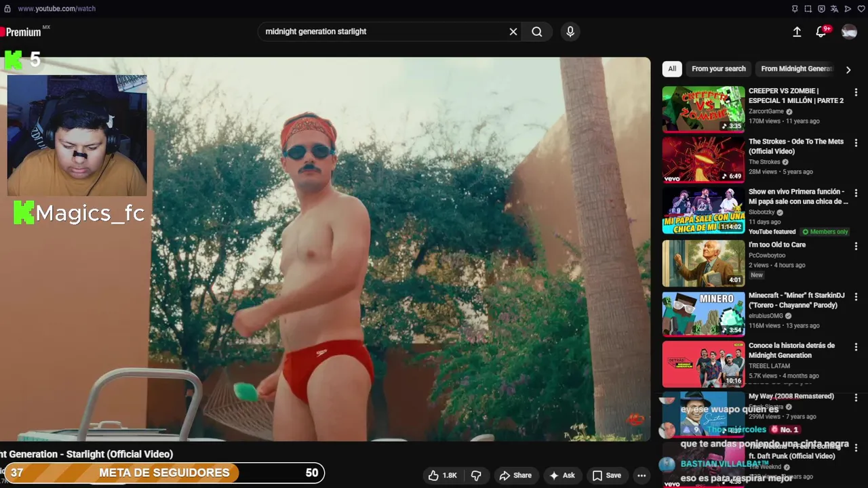The width and height of the screenshot is (868, 488).
Task: Open Mi papá sale con una chica thumbnail
Action: (703, 211)
